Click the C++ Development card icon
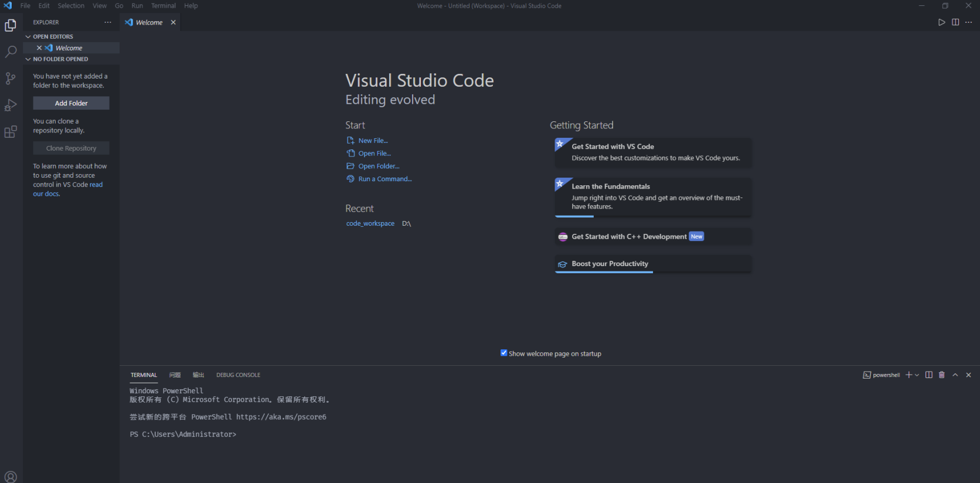980x483 pixels. pyautogui.click(x=563, y=237)
